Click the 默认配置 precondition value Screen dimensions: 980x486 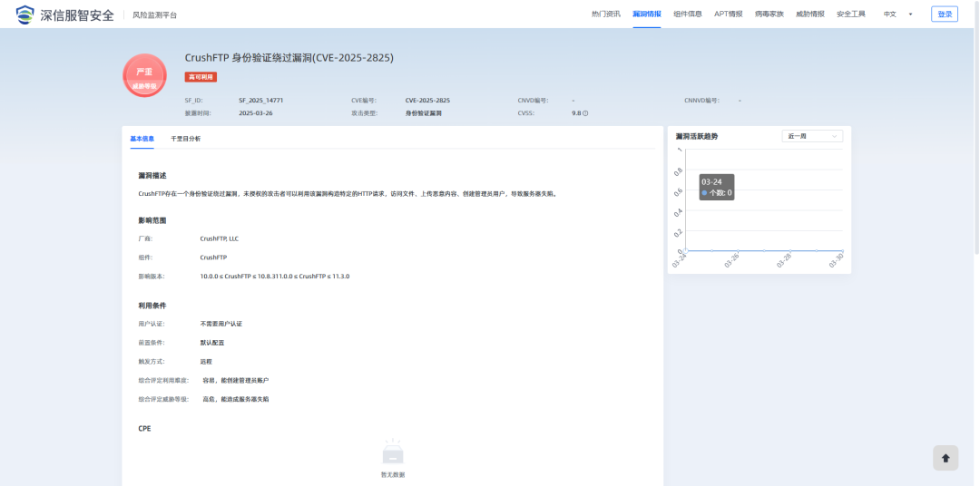point(211,343)
